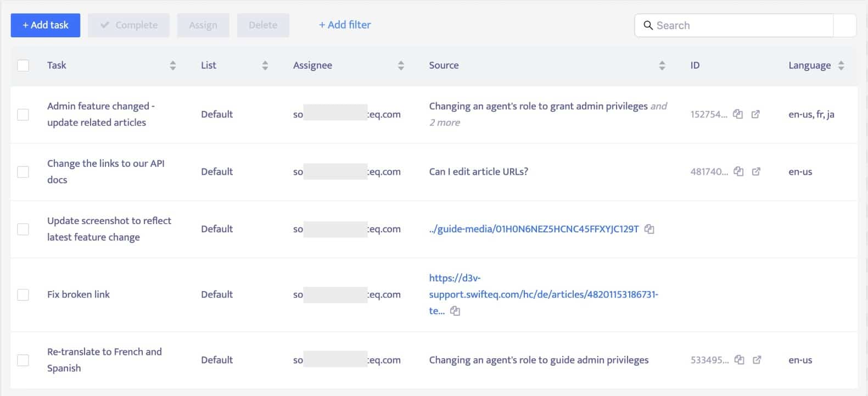The width and height of the screenshot is (868, 396).
Task: Copy the guide-media source path
Action: tap(649, 229)
